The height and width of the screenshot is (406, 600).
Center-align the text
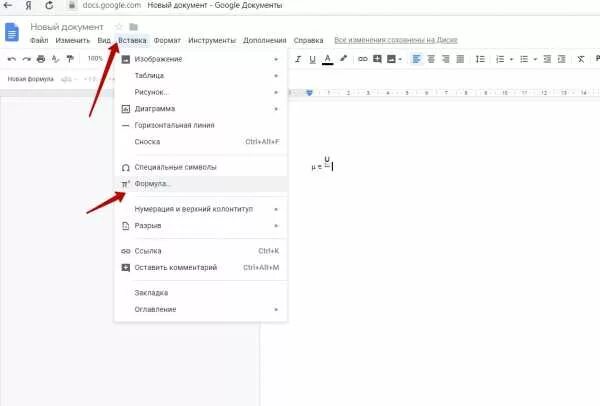point(431,59)
